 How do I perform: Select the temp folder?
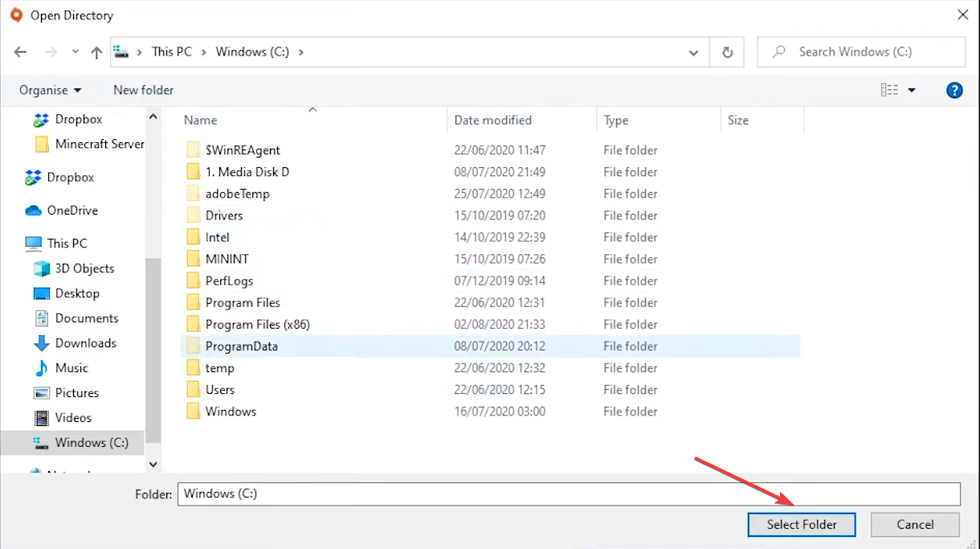click(219, 367)
